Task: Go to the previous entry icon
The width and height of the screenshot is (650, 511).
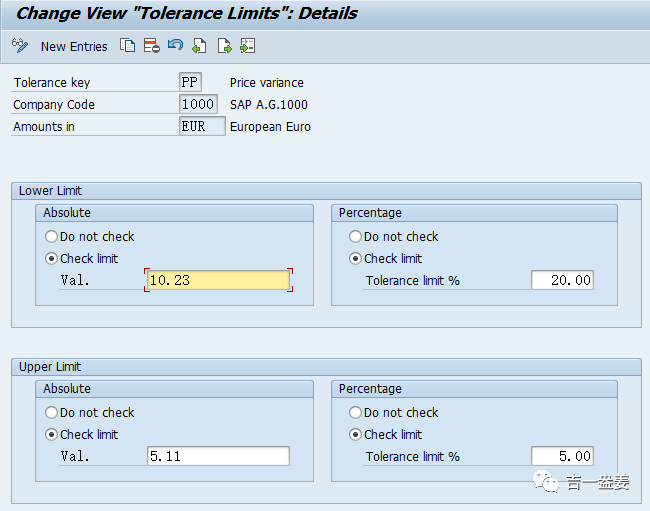Action: [x=199, y=46]
